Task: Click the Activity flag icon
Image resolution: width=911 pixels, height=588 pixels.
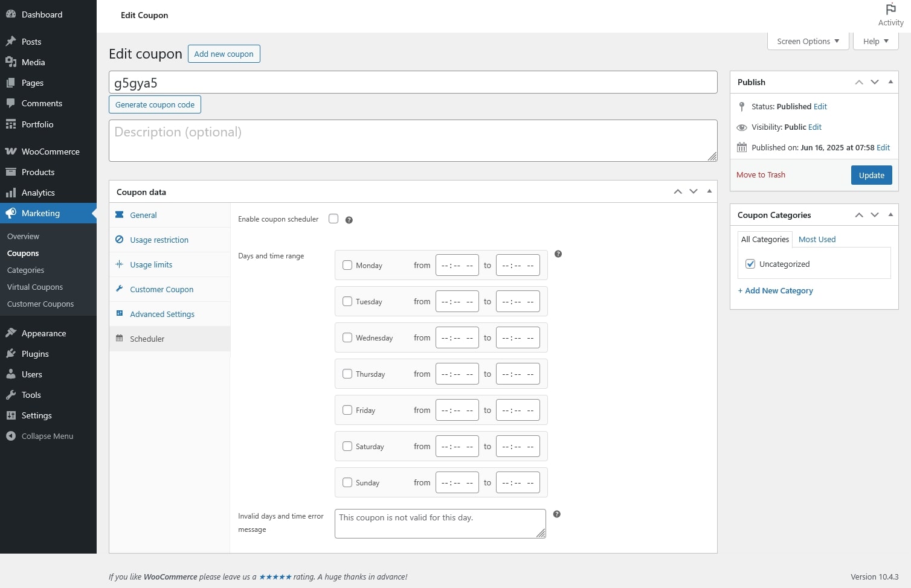Action: click(x=890, y=9)
